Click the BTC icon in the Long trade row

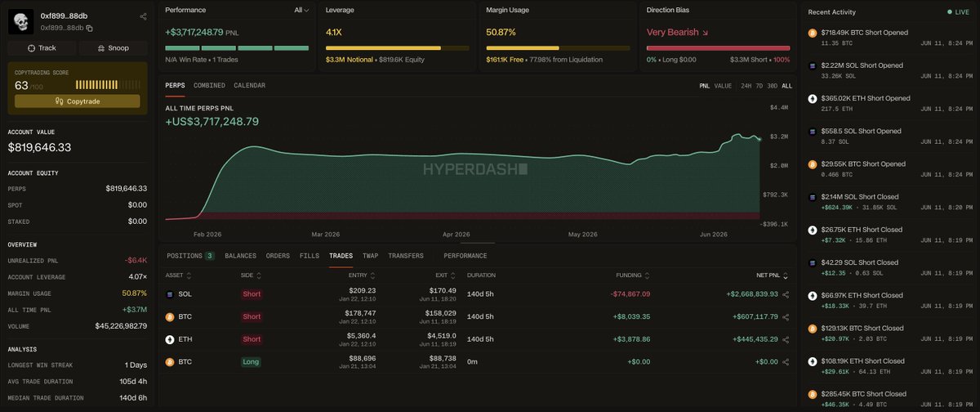(170, 360)
